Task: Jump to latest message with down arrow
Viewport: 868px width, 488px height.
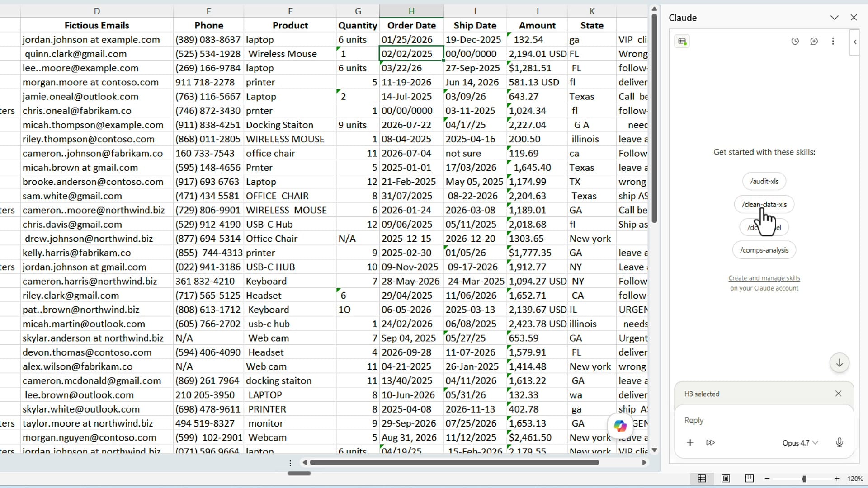Action: pyautogui.click(x=839, y=363)
